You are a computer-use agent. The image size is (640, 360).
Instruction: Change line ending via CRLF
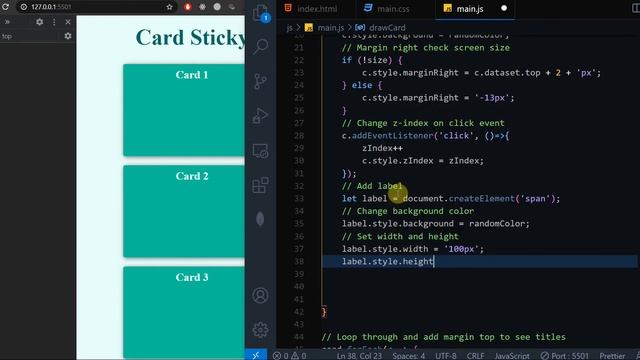(476, 356)
